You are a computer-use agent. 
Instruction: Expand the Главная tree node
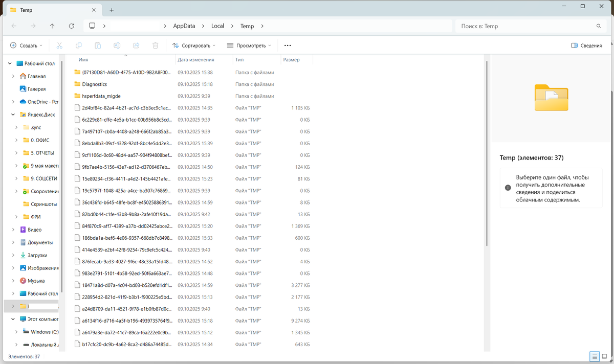[x=13, y=76]
